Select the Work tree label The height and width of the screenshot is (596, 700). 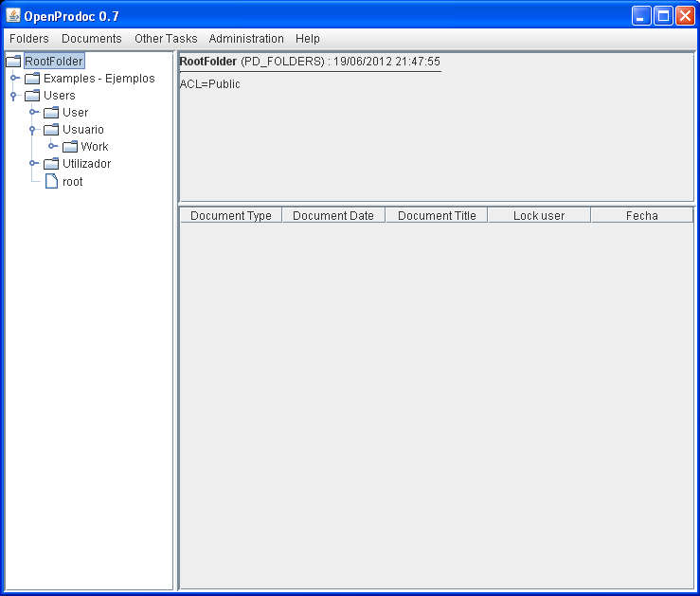[95, 147]
